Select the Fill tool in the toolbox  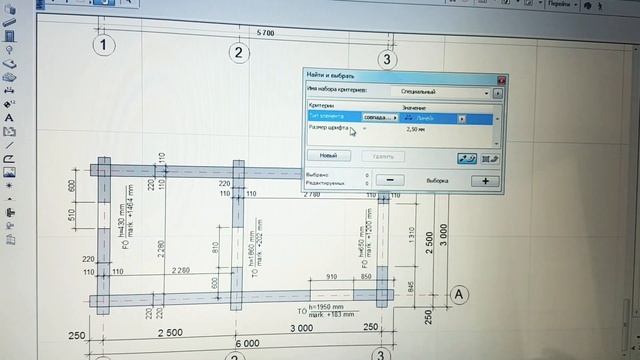pyautogui.click(x=9, y=131)
